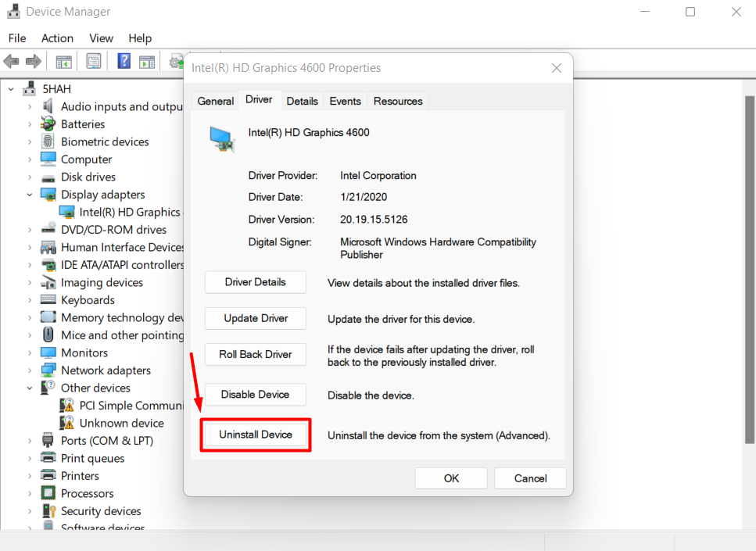Select the Unknown device tree item
This screenshot has height=551, width=756.
pyautogui.click(x=112, y=423)
